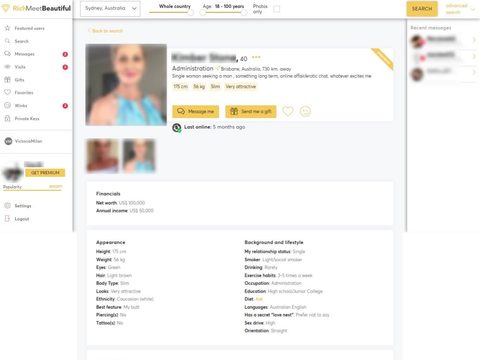Open first recent message chevron

point(474,40)
